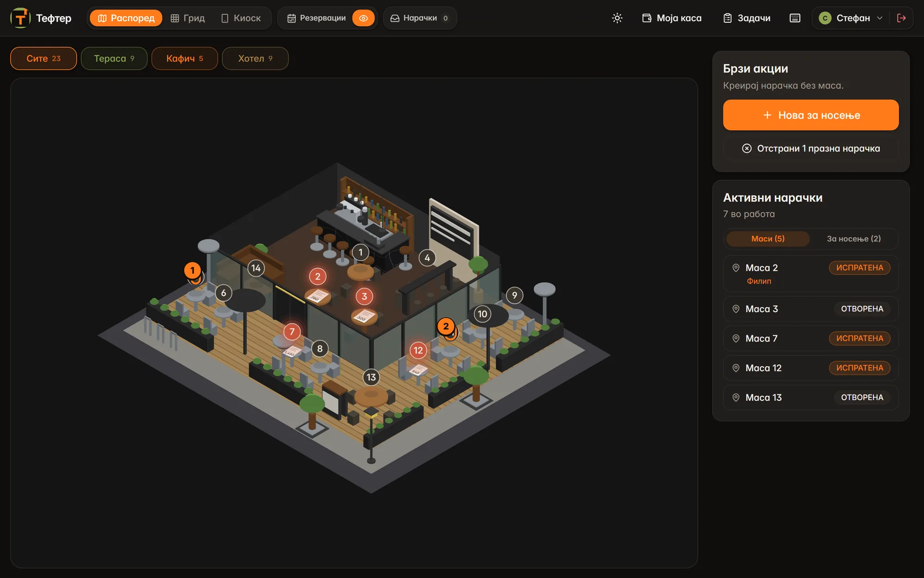Image resolution: width=924 pixels, height=578 pixels.
Task: Select table marker 6 on terrace
Action: coord(224,293)
